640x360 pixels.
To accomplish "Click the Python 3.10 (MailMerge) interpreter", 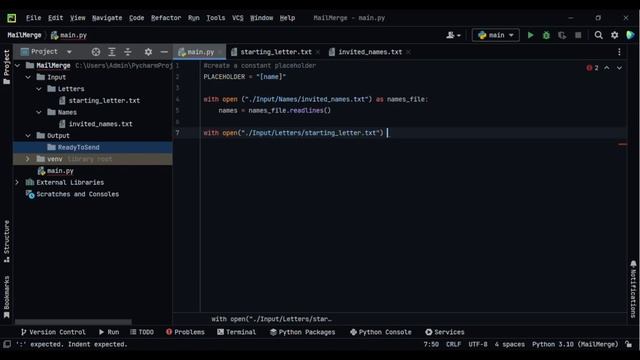I will point(575,344).
